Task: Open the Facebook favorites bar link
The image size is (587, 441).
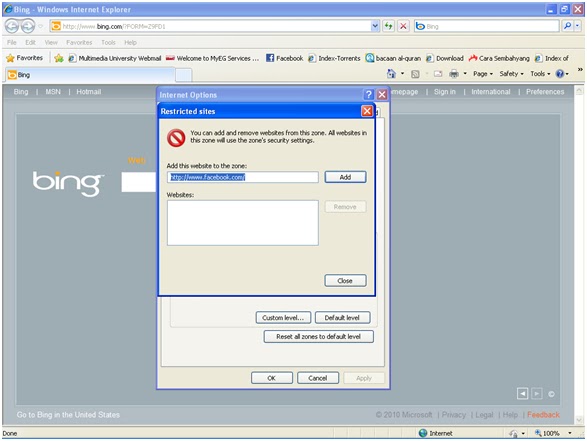Action: (x=285, y=58)
